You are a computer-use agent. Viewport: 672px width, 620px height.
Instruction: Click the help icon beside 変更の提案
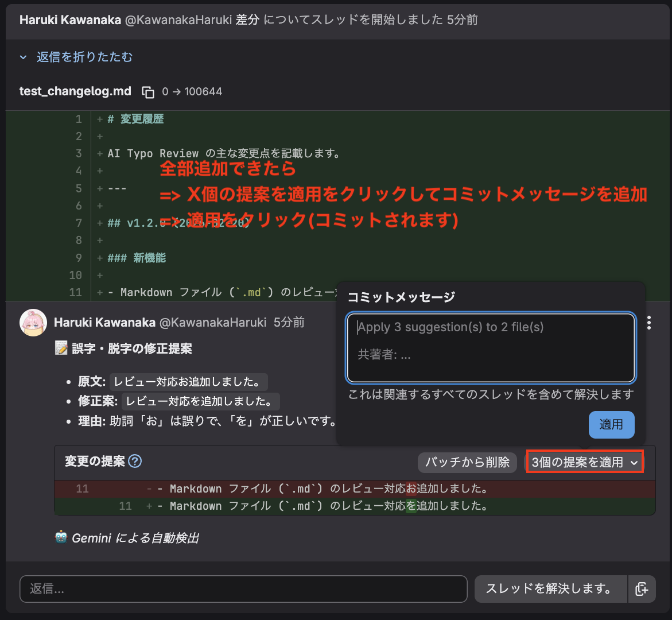[135, 462]
